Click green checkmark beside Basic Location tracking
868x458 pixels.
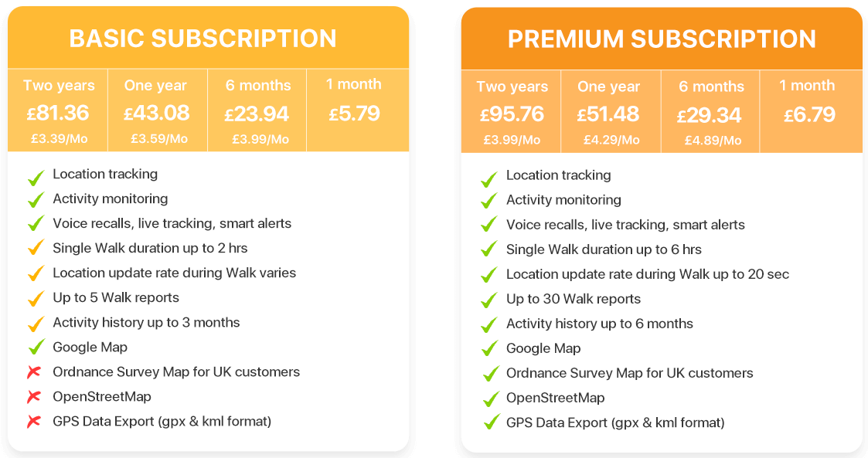pos(36,178)
